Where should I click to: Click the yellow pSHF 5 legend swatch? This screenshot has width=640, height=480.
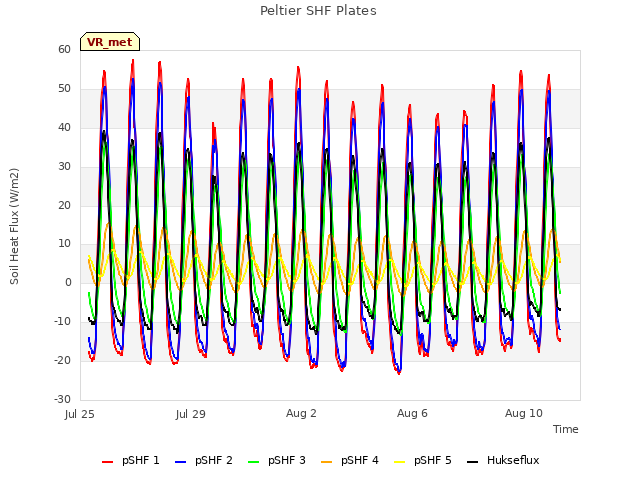400,462
